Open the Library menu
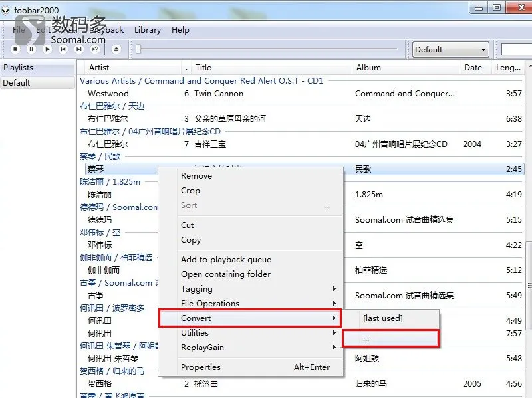This screenshot has height=398, width=532. click(x=148, y=30)
